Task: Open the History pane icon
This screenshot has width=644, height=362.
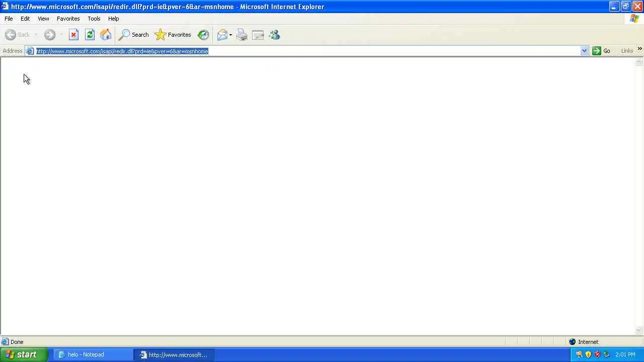Action: point(203,35)
